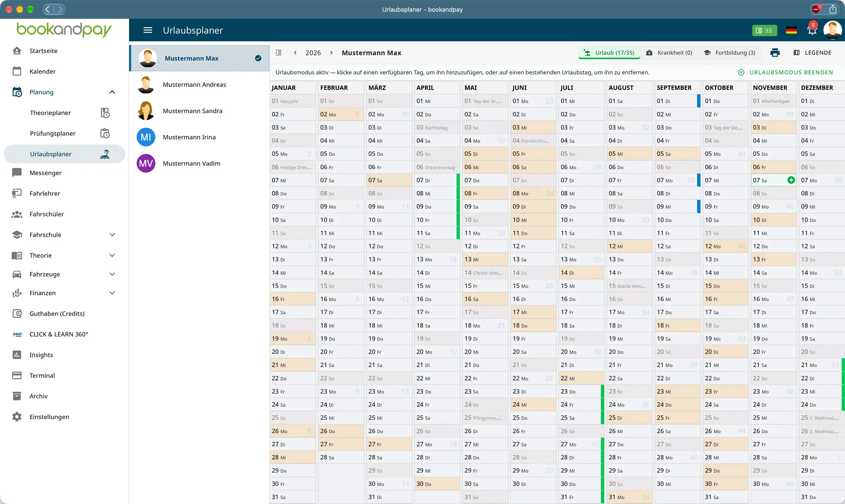Click share icon in title bar
845x504 pixels.
(832, 9)
